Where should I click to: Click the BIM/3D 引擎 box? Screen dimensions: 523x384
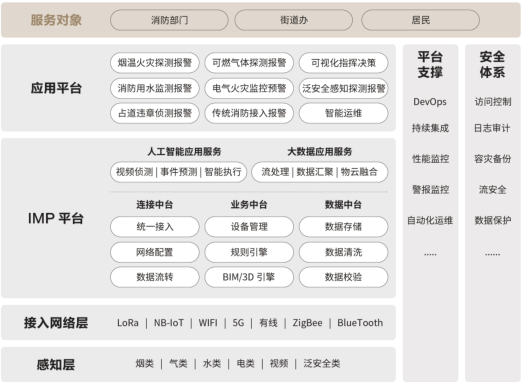[249, 277]
